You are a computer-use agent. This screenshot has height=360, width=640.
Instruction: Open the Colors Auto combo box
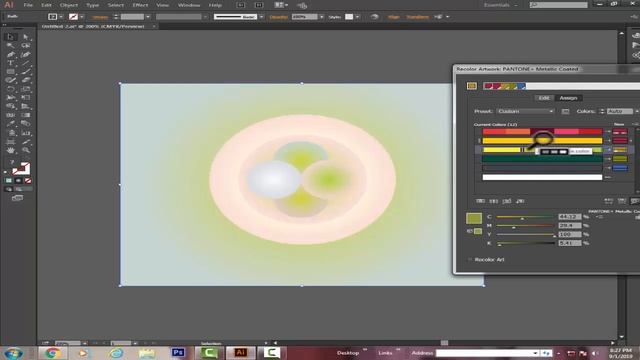622,111
